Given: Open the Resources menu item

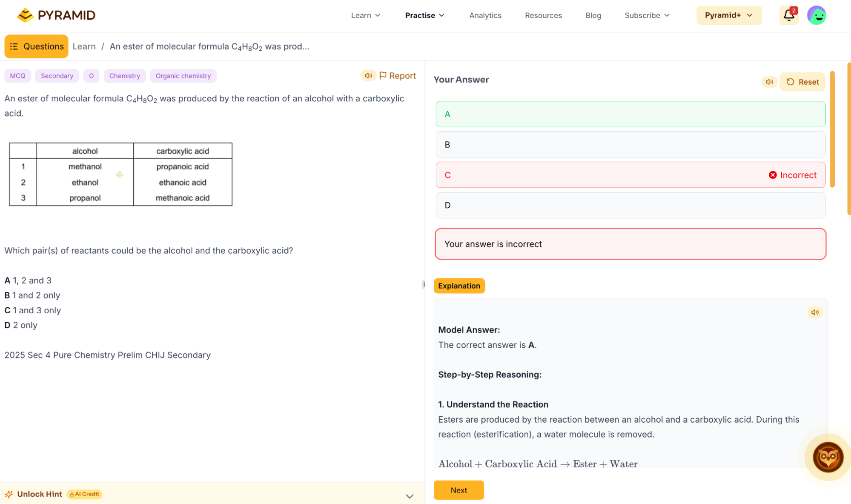Looking at the screenshot, I should pos(543,15).
